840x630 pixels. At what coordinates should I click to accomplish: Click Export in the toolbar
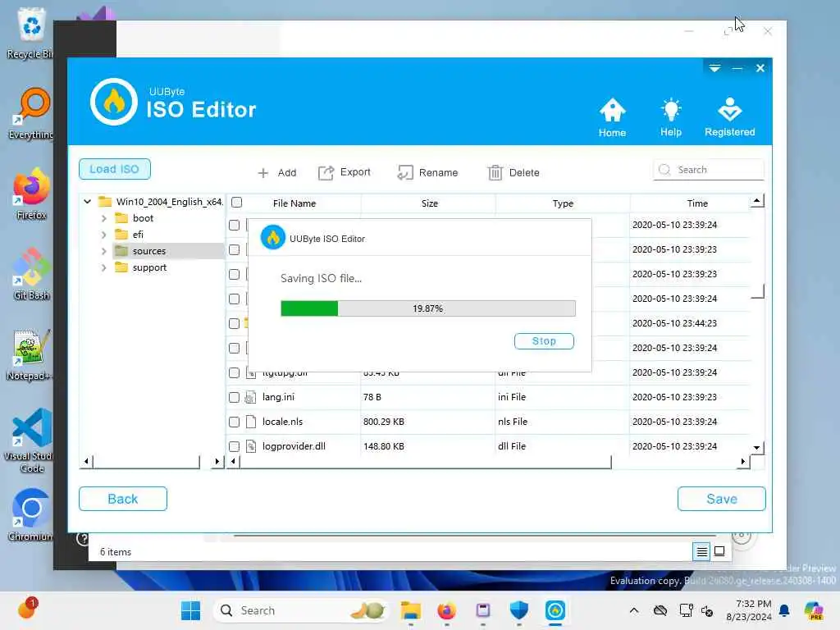click(344, 172)
